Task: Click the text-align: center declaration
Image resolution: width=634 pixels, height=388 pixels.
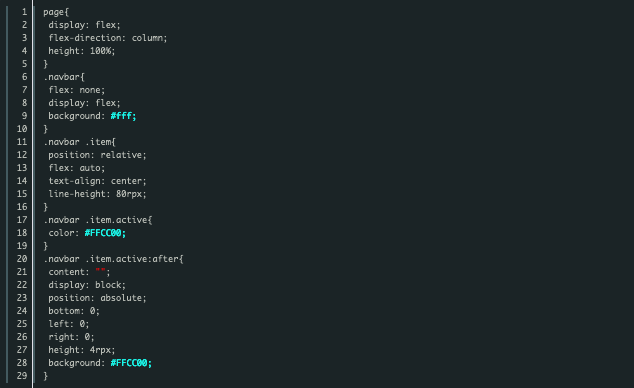Action: click(x=97, y=181)
